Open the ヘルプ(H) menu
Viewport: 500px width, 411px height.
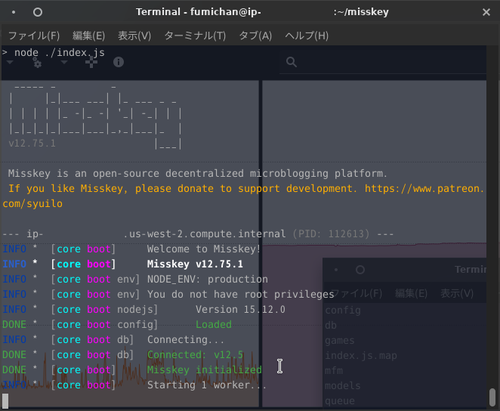coord(307,36)
